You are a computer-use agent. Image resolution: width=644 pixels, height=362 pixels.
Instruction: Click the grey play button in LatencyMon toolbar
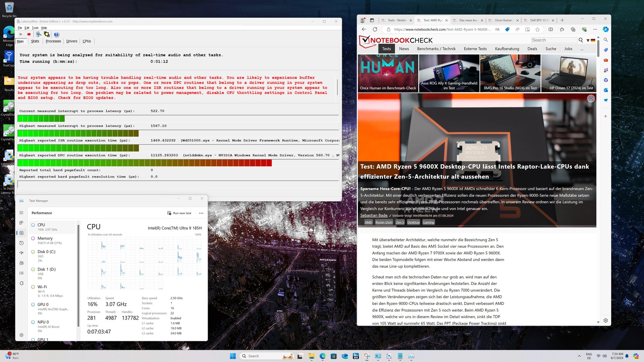point(21,34)
